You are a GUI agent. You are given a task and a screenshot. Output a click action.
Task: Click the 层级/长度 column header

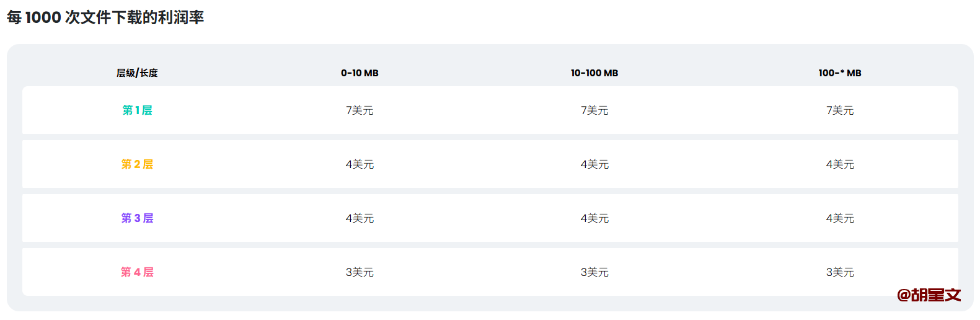(x=137, y=73)
